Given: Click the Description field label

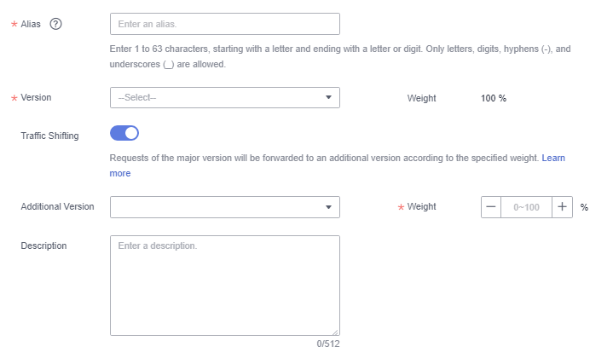Looking at the screenshot, I should point(43,246).
